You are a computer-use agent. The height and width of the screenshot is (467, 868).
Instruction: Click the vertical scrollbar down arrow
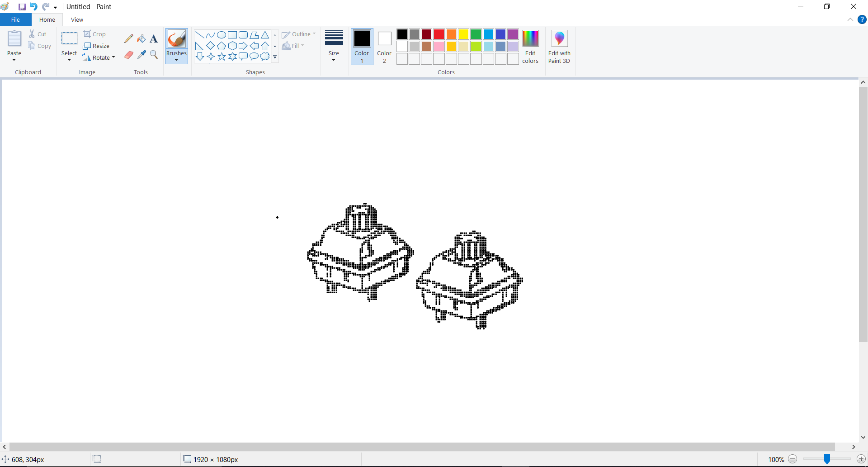pos(863,437)
